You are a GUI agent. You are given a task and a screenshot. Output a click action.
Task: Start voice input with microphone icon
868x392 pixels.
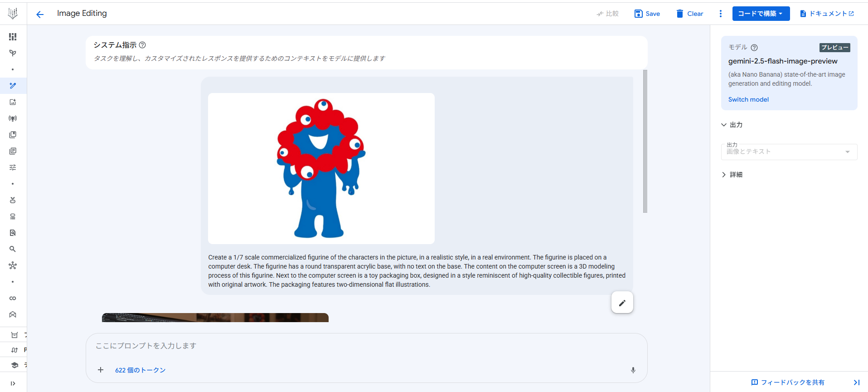click(x=633, y=370)
